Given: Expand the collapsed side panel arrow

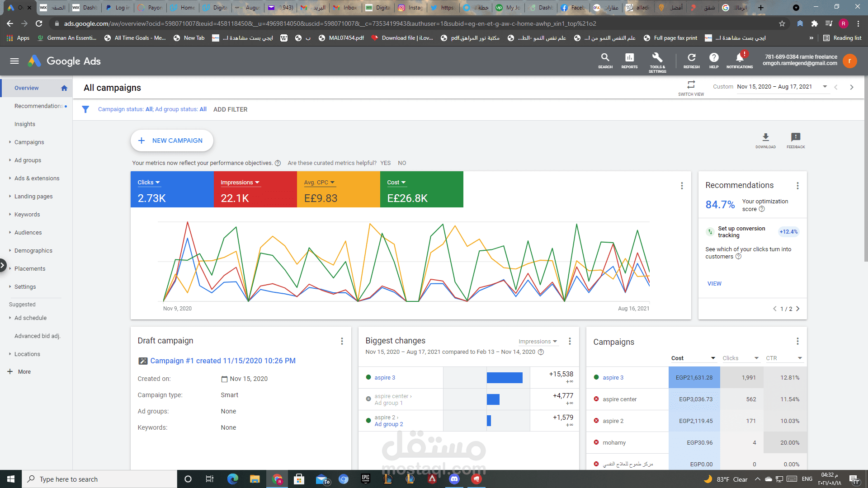Looking at the screenshot, I should pyautogui.click(x=3, y=265).
